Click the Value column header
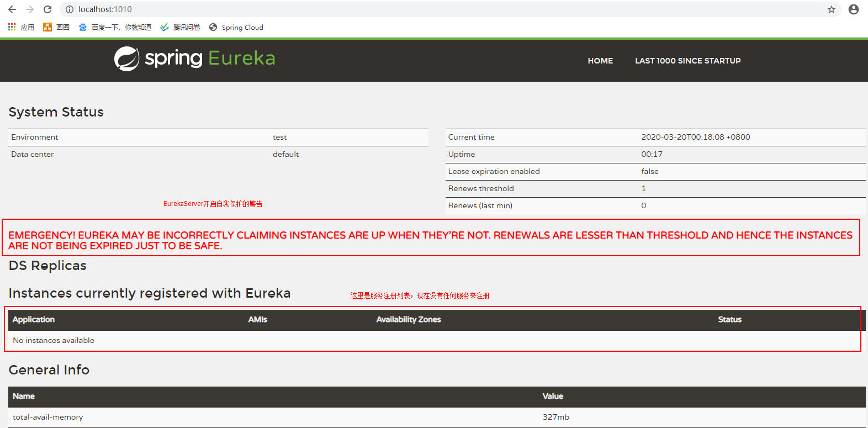This screenshot has width=868, height=428. point(553,396)
